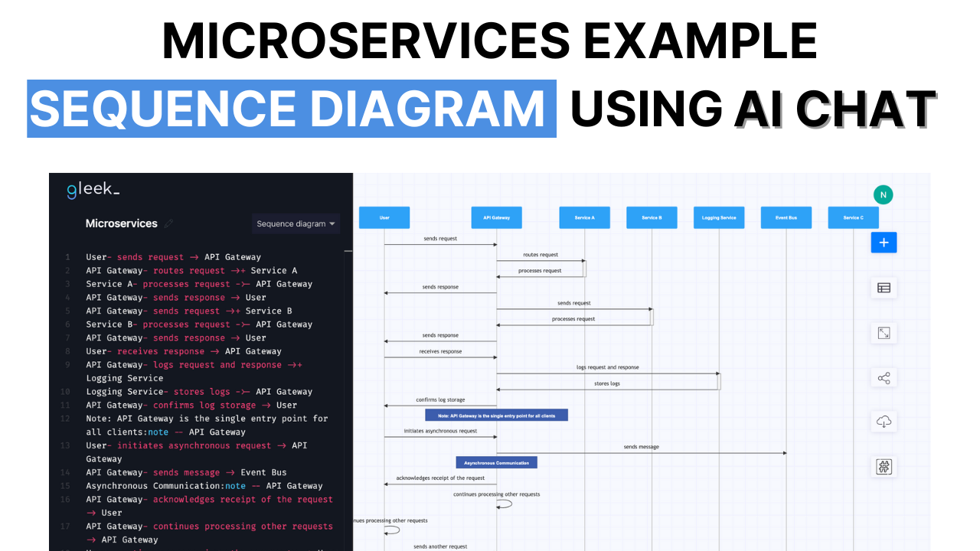The width and height of the screenshot is (980, 551).
Task: Select the Event Bus participant box
Action: point(786,217)
